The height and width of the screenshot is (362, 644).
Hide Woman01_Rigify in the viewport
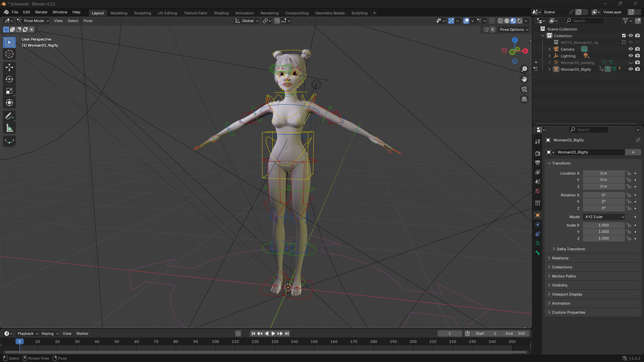point(631,69)
